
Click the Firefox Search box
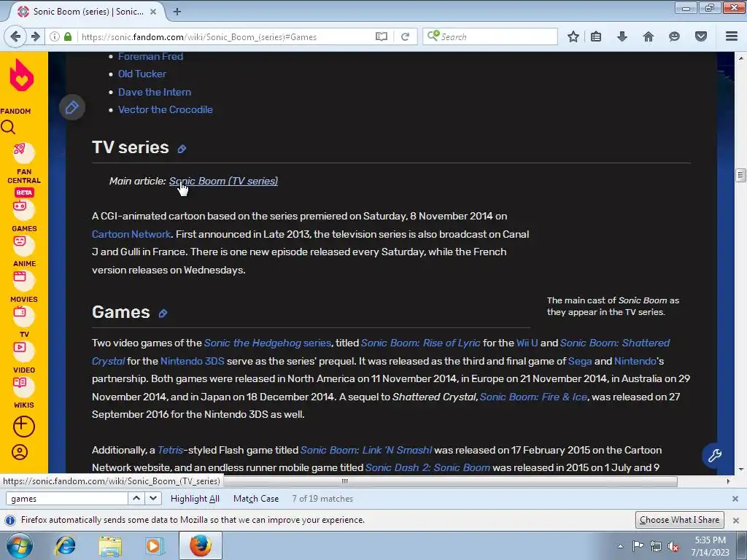pyautogui.click(x=489, y=36)
